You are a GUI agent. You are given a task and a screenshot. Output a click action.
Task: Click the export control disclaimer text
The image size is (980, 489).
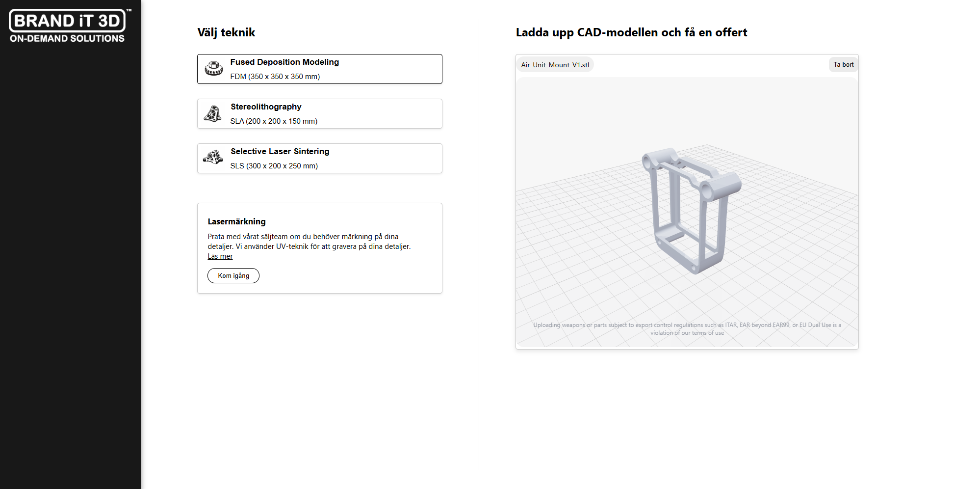coord(687,329)
